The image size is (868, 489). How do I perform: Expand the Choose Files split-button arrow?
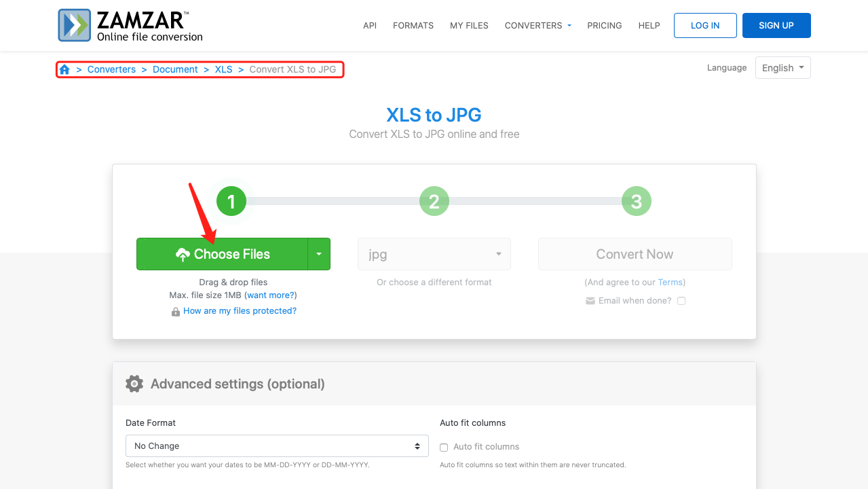pos(319,253)
